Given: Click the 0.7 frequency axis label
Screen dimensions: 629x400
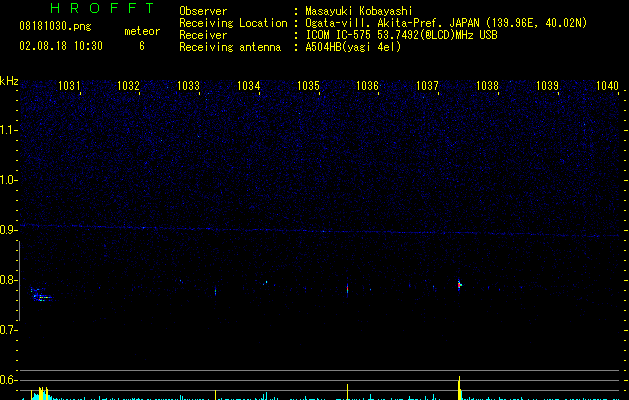Looking at the screenshot, I should [9, 330].
